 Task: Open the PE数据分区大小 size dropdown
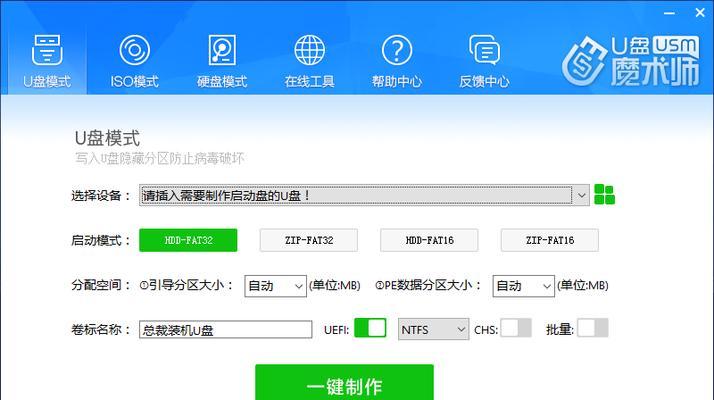(523, 286)
